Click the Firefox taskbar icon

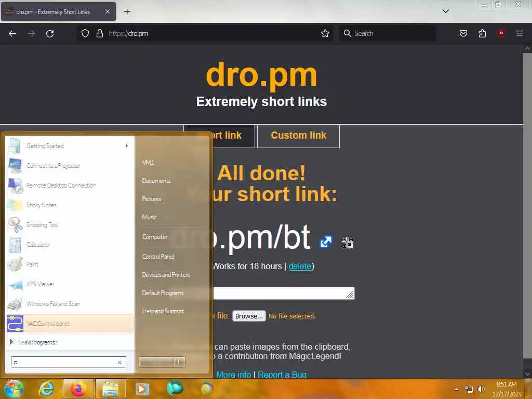(78, 389)
